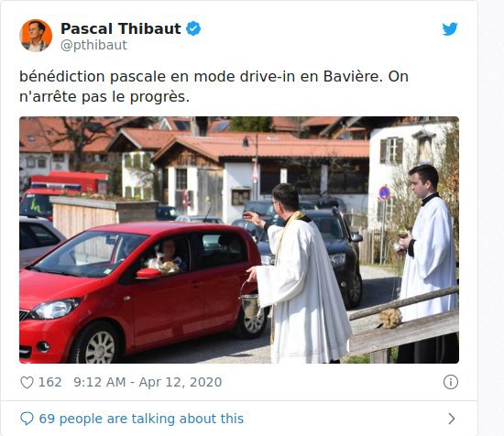
Task: Click the tweet text about Bavière
Action: tap(214, 86)
